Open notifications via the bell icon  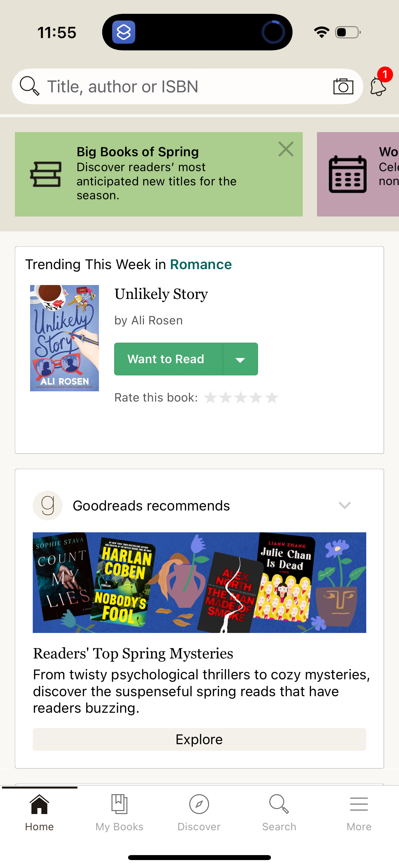pyautogui.click(x=378, y=87)
